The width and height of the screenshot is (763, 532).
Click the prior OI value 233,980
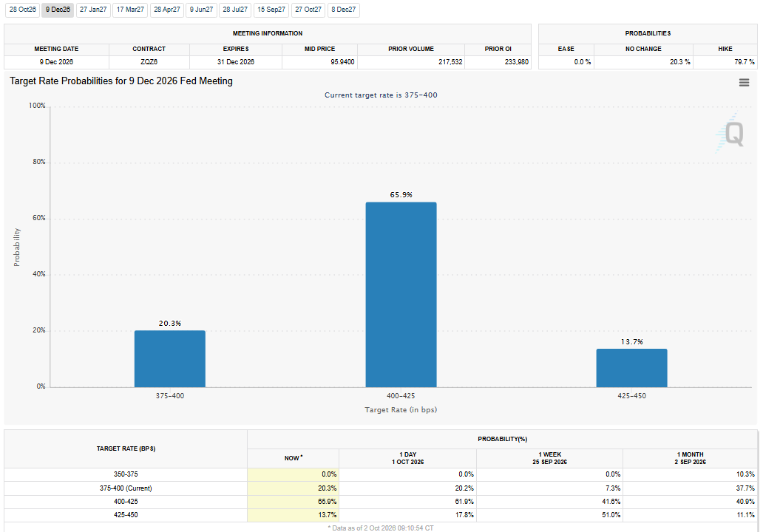tap(516, 62)
